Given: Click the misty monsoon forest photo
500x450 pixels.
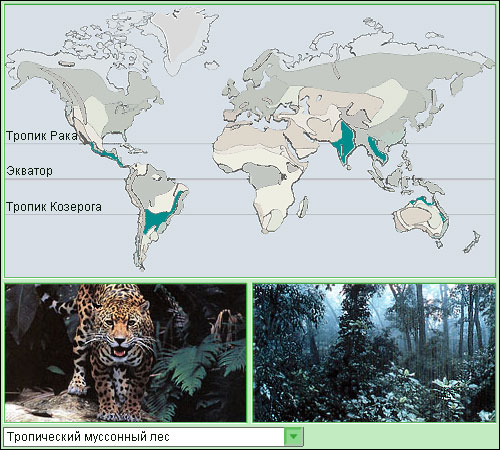Looking at the screenshot, I should pyautogui.click(x=374, y=353).
